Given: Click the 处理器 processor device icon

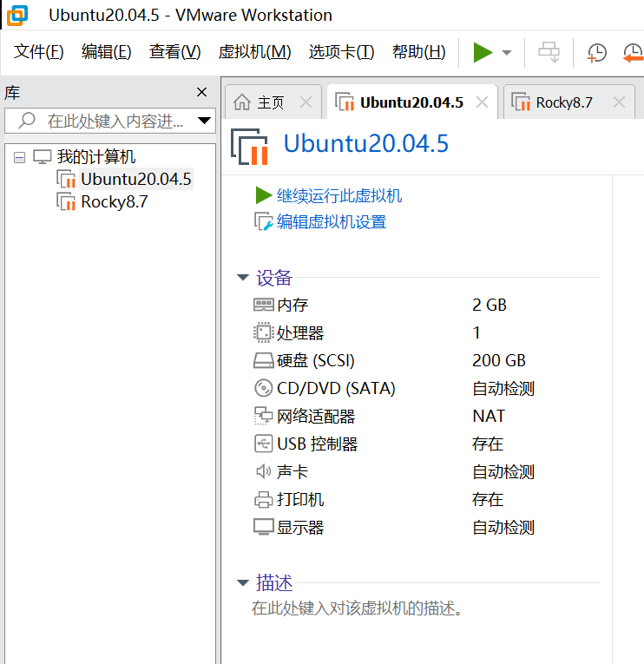Looking at the screenshot, I should pos(263,332).
